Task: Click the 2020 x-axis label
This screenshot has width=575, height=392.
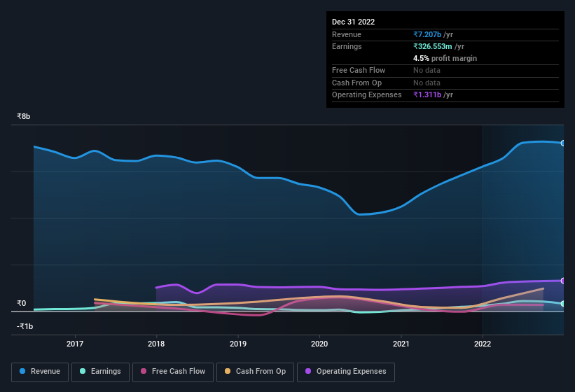Action: (x=319, y=344)
